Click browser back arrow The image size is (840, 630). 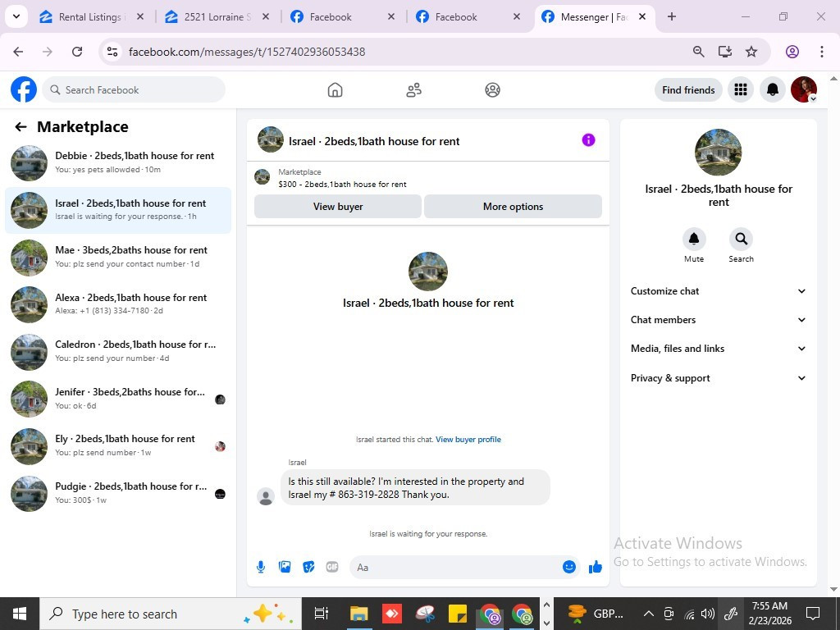18,52
